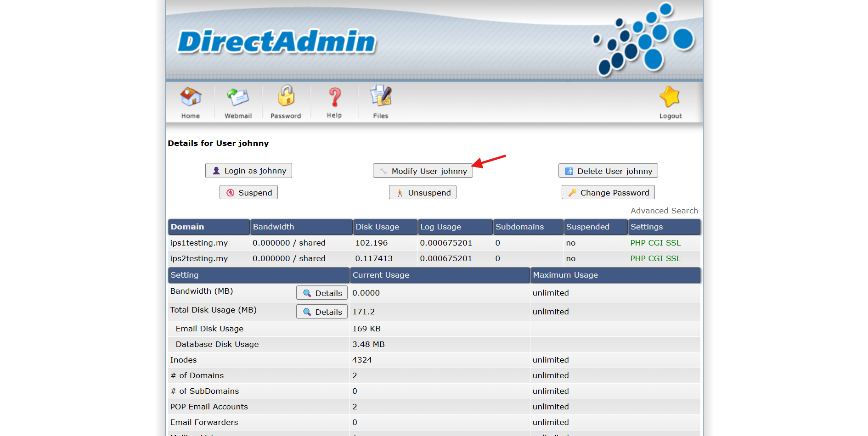Click the # of Domains label
868x436 pixels.
point(197,375)
